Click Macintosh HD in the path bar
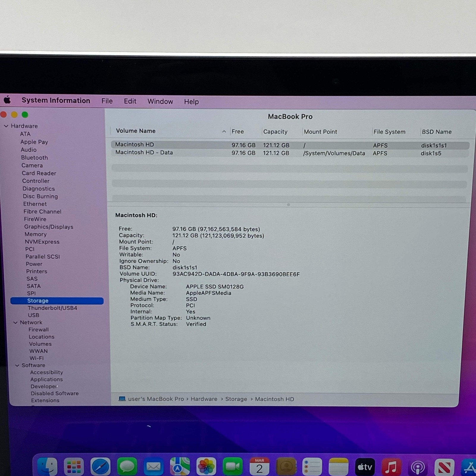The image size is (476, 476). [x=275, y=399]
